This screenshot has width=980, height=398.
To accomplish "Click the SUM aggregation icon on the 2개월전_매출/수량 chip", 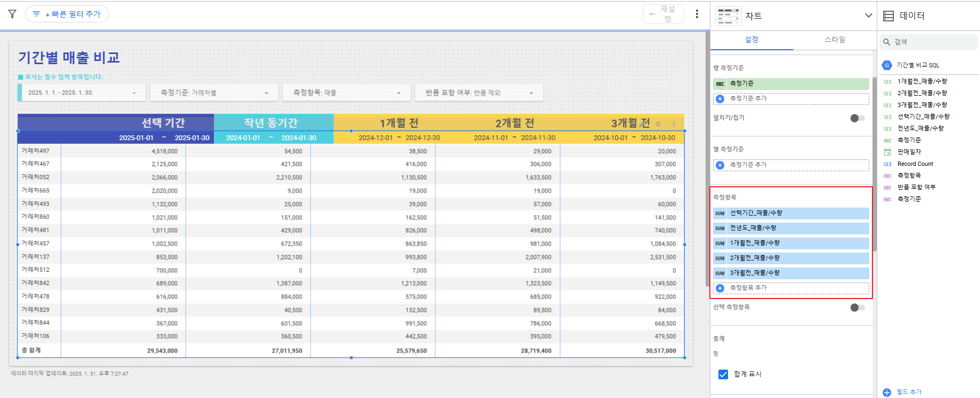I will (720, 258).
